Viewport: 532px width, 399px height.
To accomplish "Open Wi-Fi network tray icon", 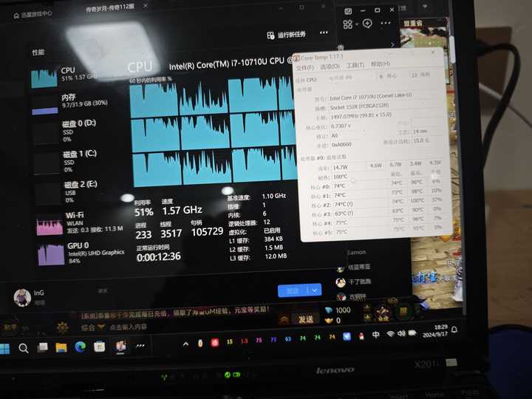I will point(391,334).
